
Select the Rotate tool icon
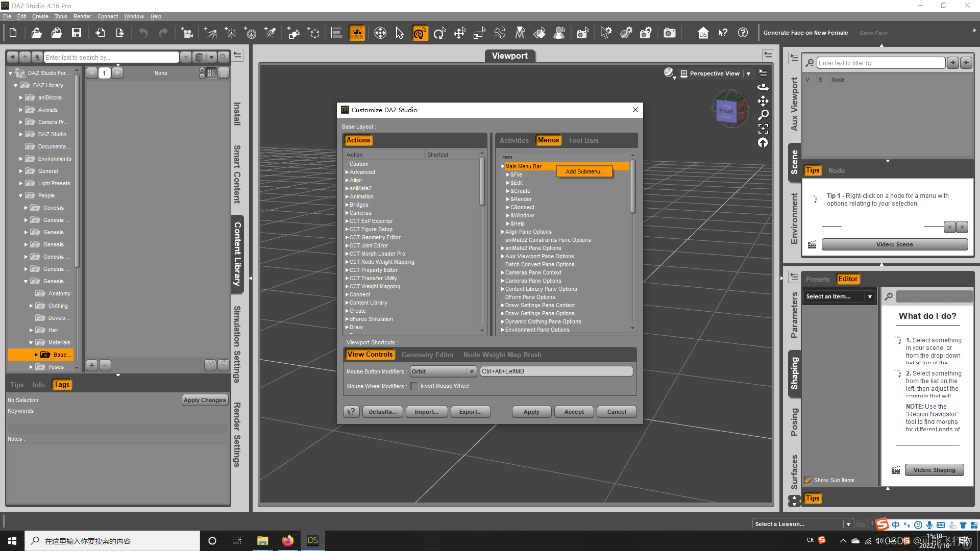coord(439,33)
